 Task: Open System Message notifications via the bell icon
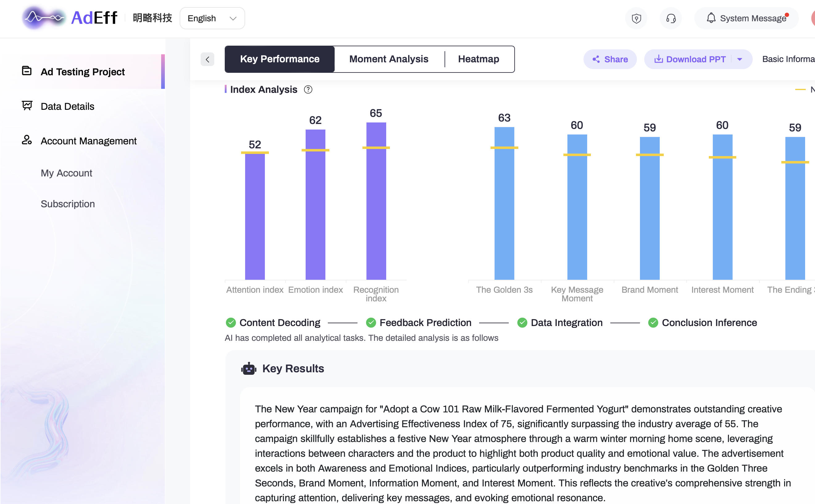click(x=712, y=18)
